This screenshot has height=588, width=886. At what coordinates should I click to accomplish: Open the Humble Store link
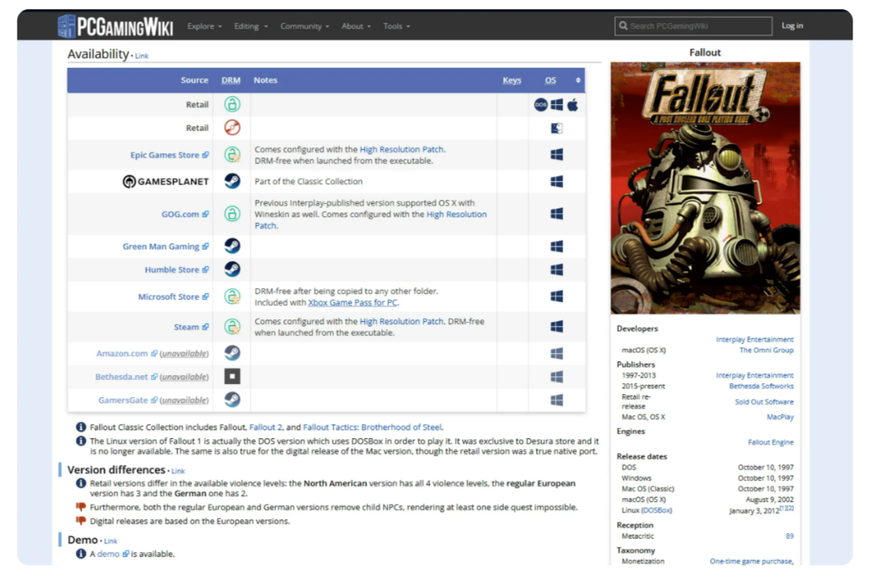point(177,269)
